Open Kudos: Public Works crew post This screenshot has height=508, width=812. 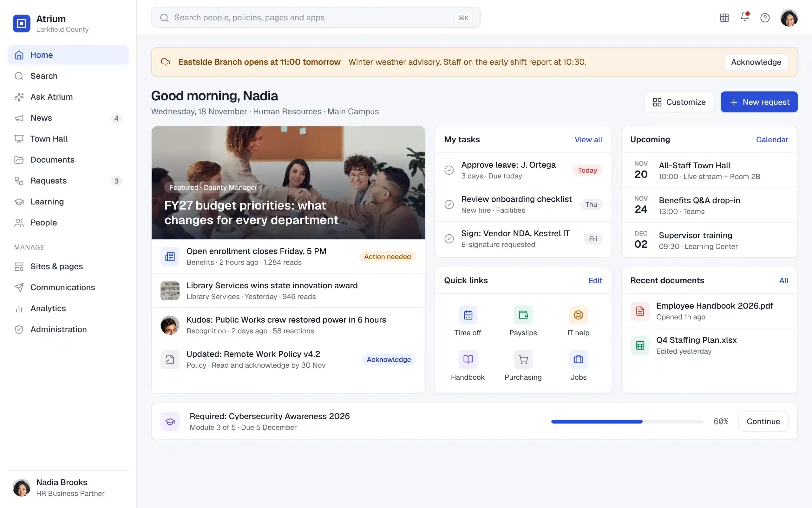point(288,325)
